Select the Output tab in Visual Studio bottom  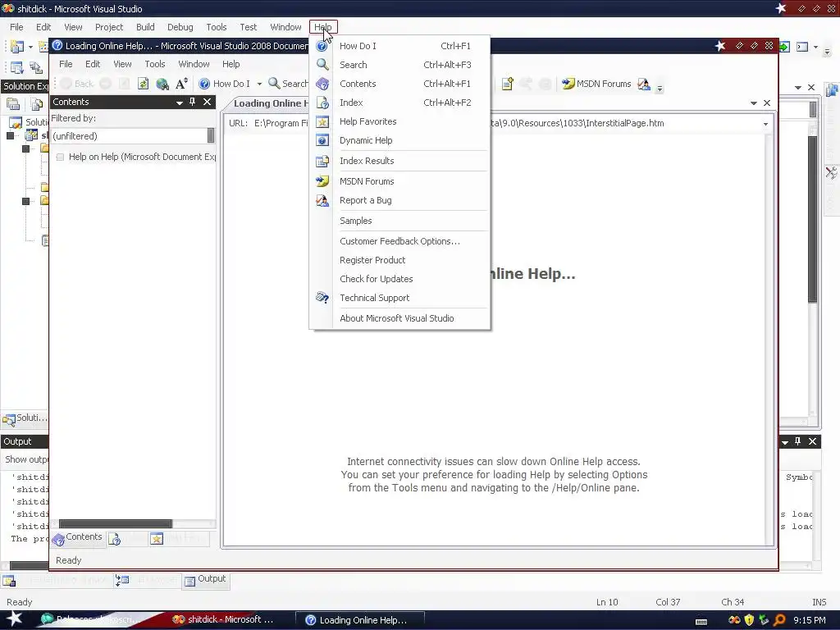click(206, 580)
